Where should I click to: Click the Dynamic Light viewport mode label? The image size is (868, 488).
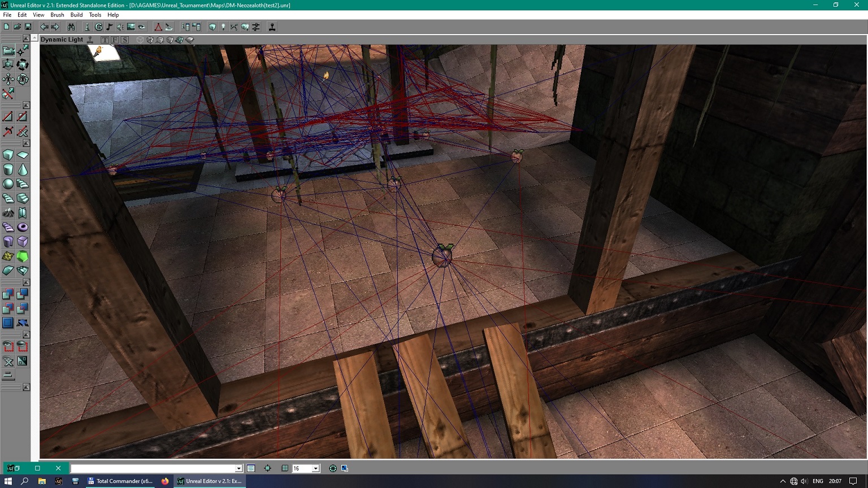pos(62,40)
